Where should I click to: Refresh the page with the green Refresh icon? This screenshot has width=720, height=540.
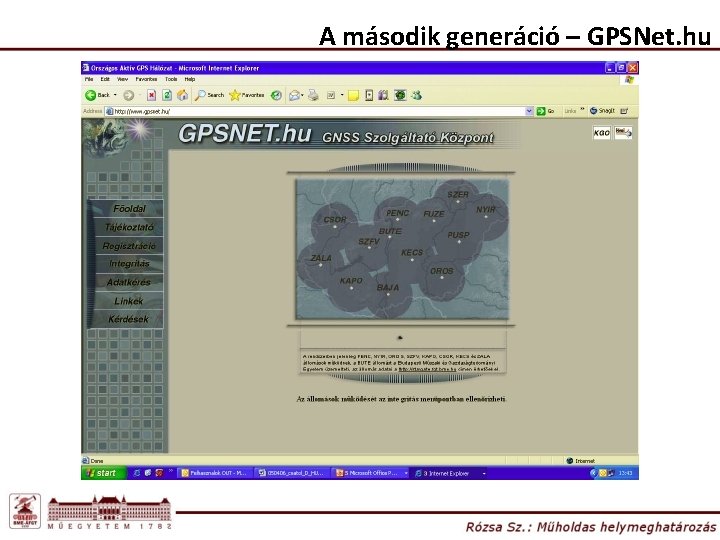point(167,95)
